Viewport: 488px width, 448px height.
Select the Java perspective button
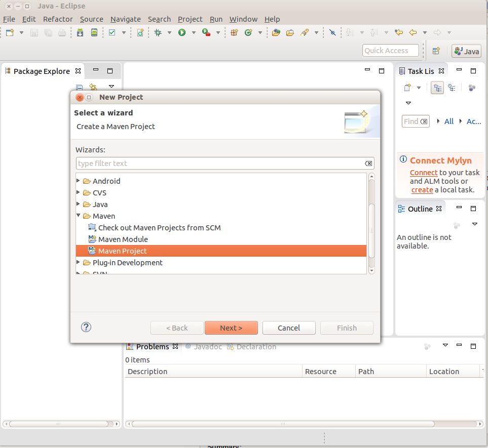[467, 51]
